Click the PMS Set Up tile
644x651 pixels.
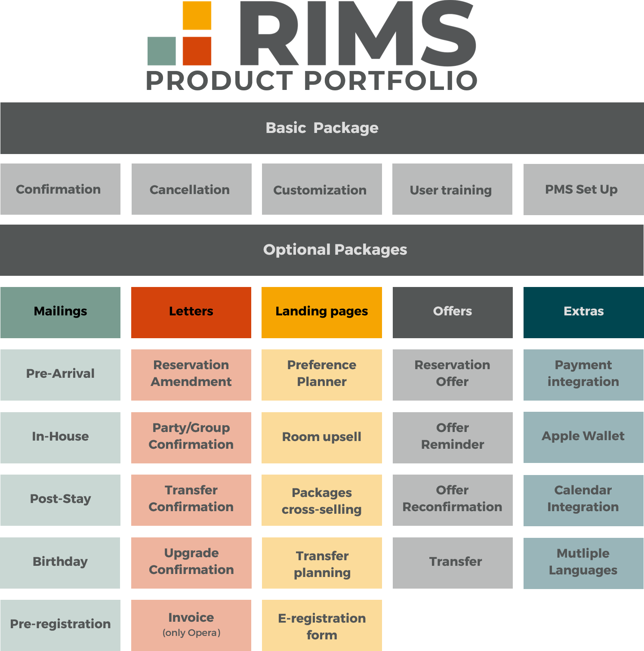click(583, 189)
